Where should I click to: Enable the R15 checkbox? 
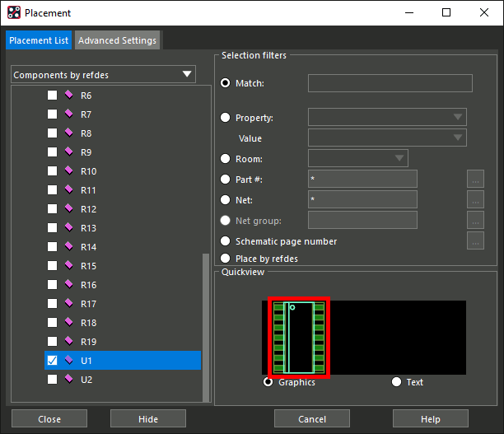(x=52, y=265)
